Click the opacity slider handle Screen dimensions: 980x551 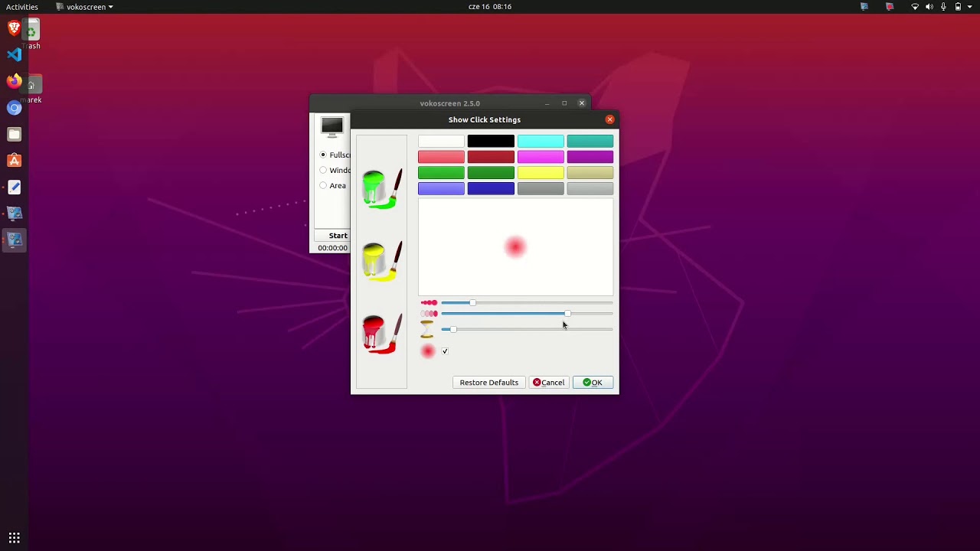[567, 314]
